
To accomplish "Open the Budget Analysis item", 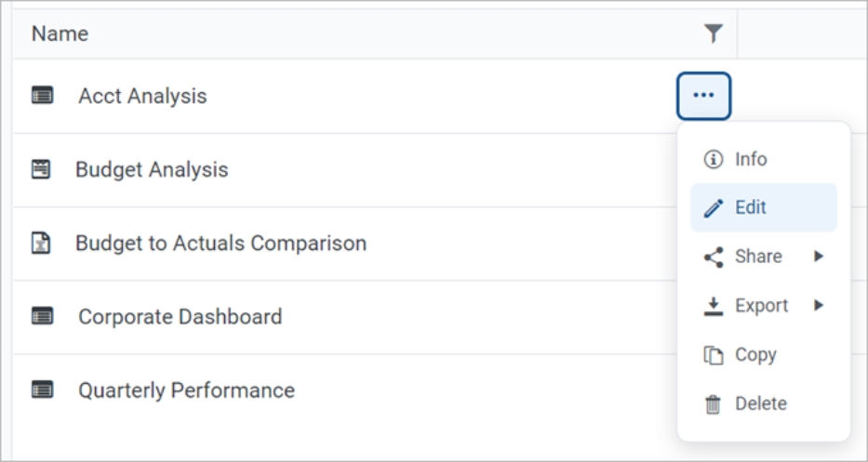I will click(152, 170).
